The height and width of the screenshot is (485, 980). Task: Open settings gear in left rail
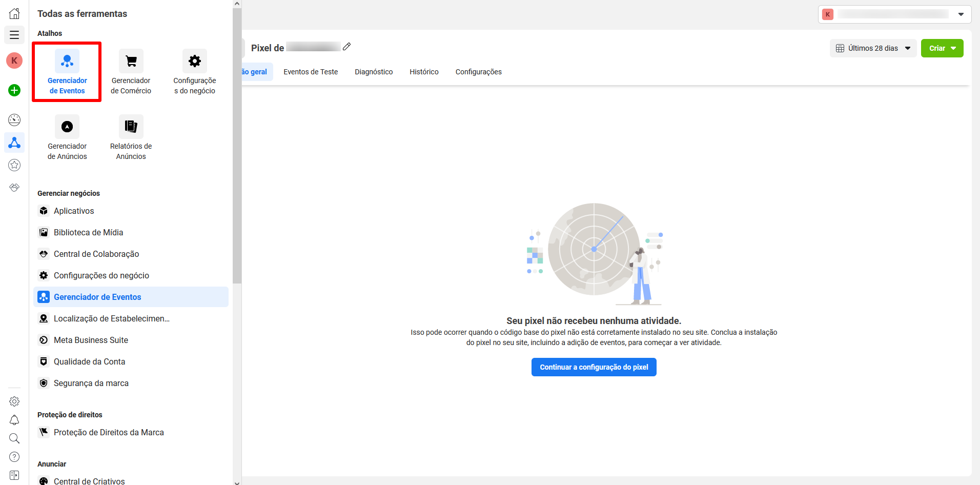pyautogui.click(x=14, y=401)
